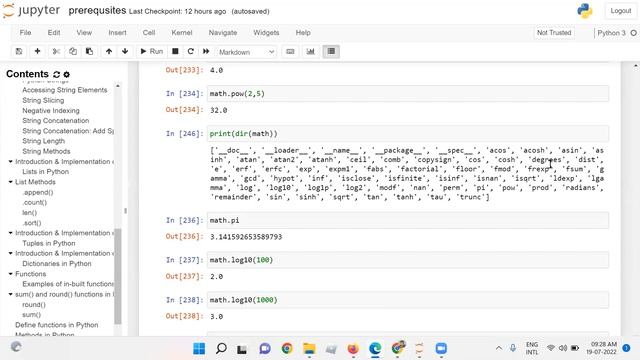The width and height of the screenshot is (640, 360).
Task: Select the math.log10(100) cell
Action: [x=407, y=260]
